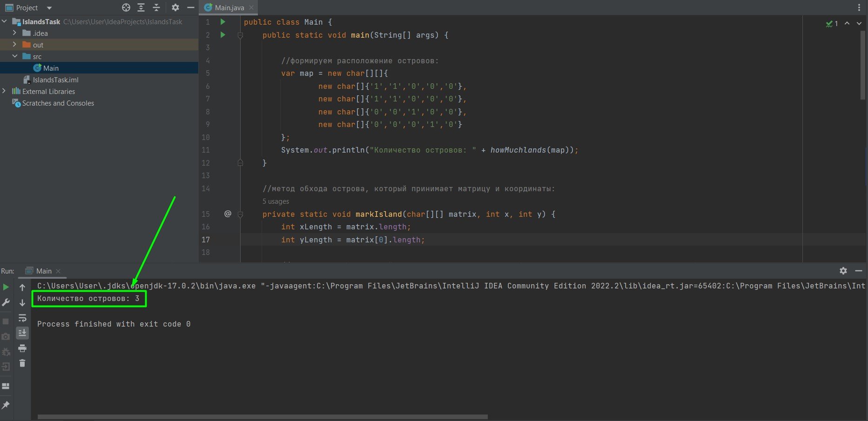This screenshot has height=421, width=868.
Task: Pin the Run tab with the pin icon
Action: tap(6, 405)
